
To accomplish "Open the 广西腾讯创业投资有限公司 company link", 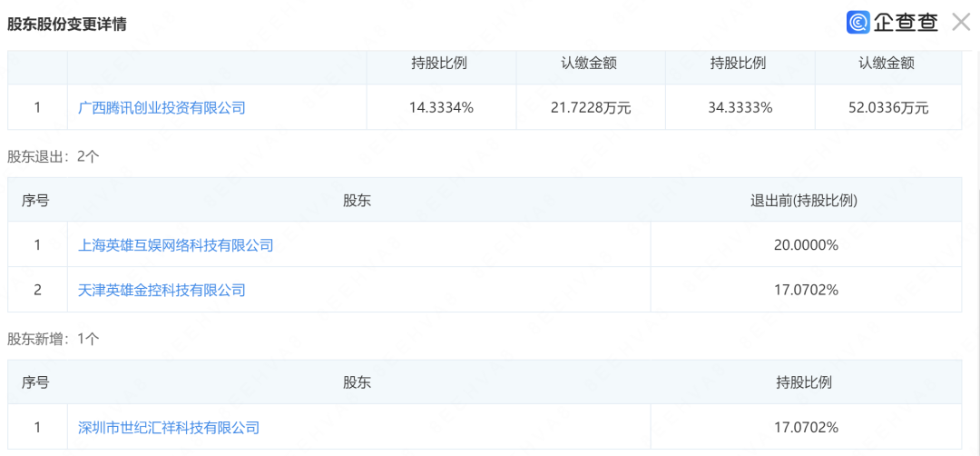I will [162, 107].
